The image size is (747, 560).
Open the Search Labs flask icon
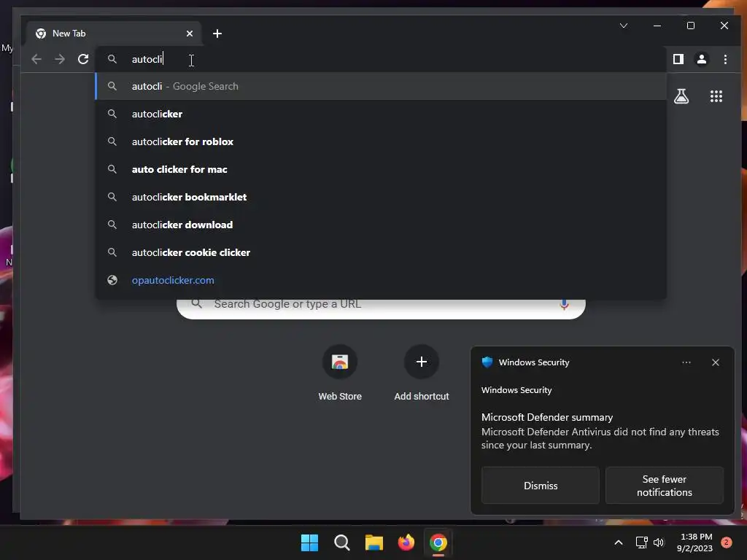[681, 96]
